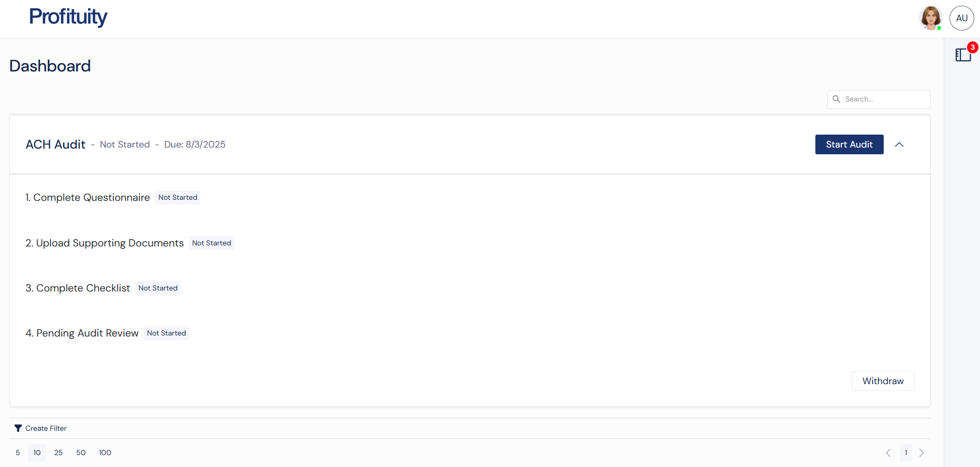980x467 pixels.
Task: Click inside the Search field
Action: 880,99
